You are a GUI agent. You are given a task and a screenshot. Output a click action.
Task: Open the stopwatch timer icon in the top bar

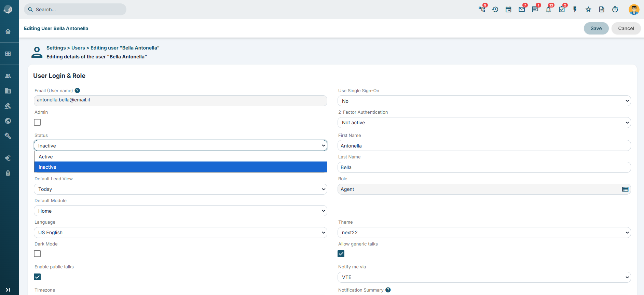coord(615,10)
